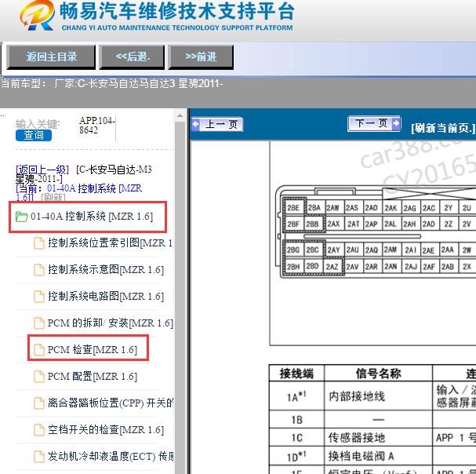
Task: Open 控制系统位置索引图 document
Action: pos(110,243)
